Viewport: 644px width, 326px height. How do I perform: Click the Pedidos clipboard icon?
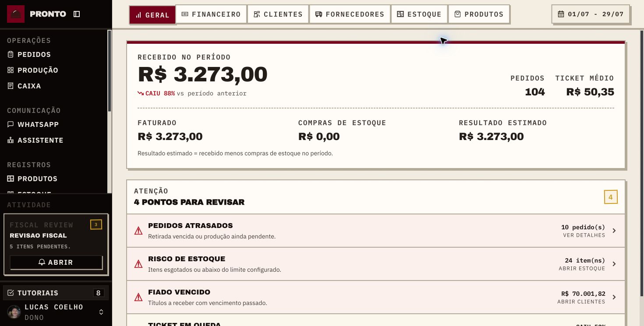(x=11, y=54)
